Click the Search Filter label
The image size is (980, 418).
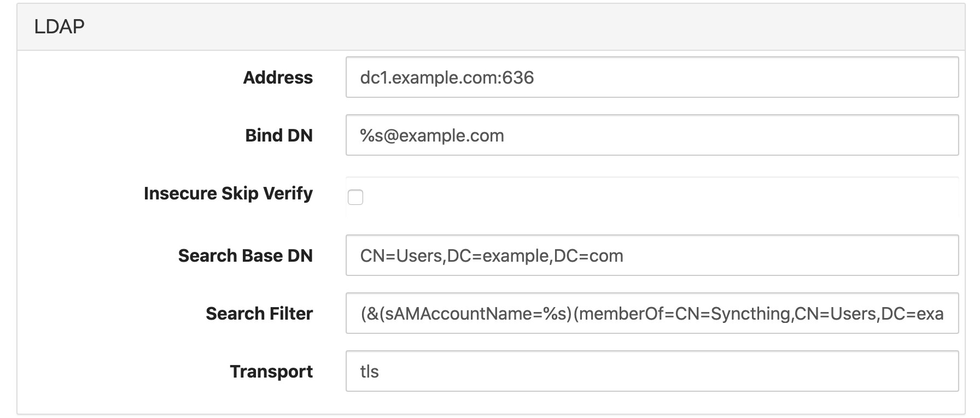[x=258, y=313]
